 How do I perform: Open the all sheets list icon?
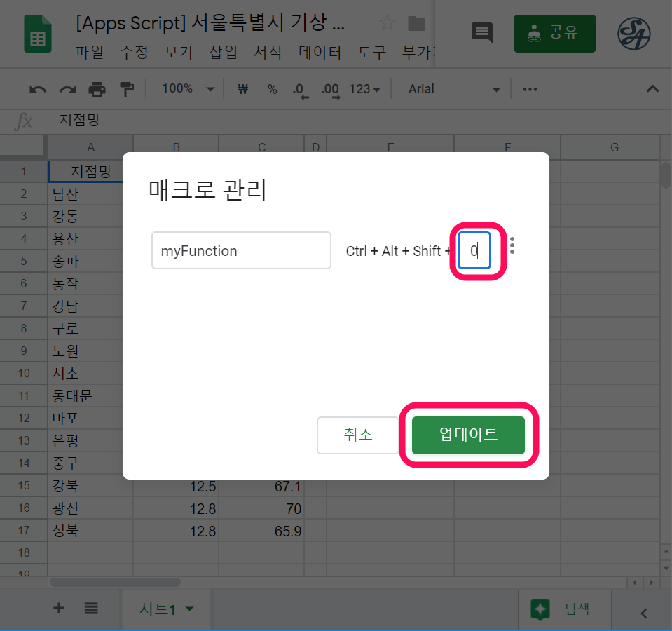91,608
